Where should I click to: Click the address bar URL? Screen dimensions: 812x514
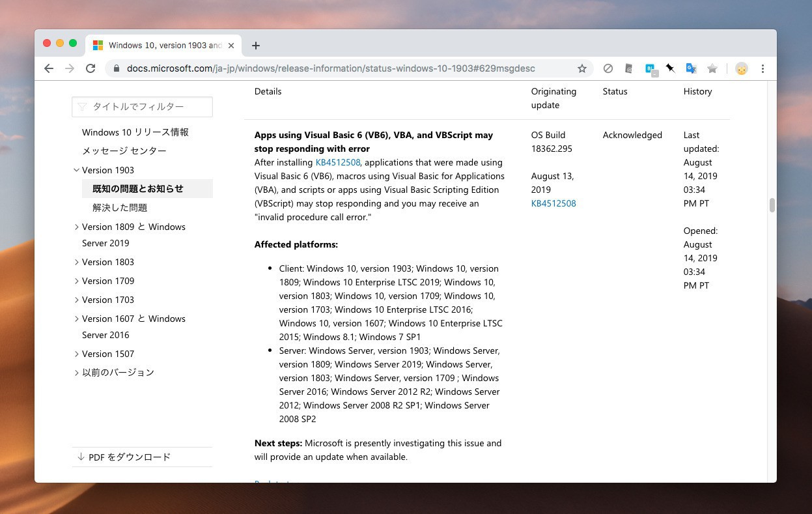click(x=331, y=68)
